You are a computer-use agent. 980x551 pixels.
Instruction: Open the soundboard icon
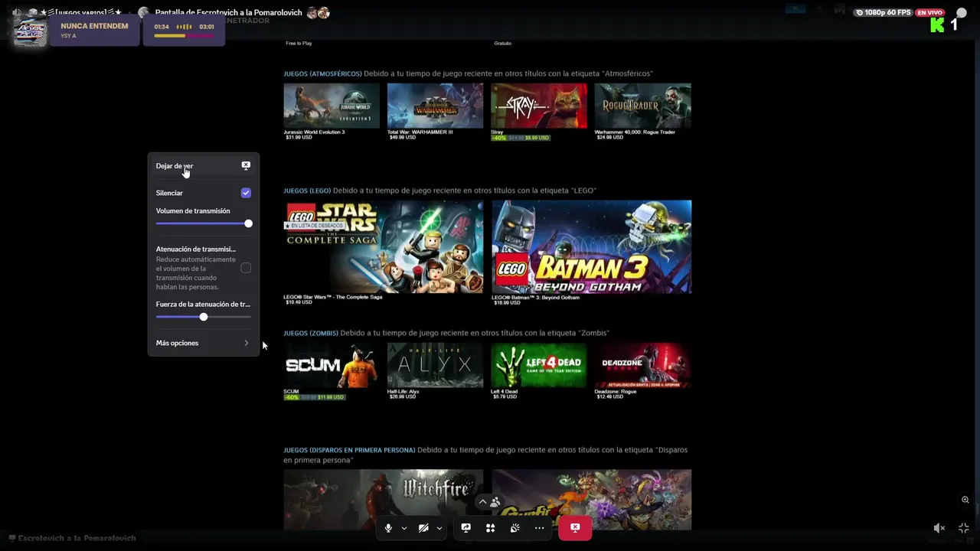pyautogui.click(x=515, y=528)
